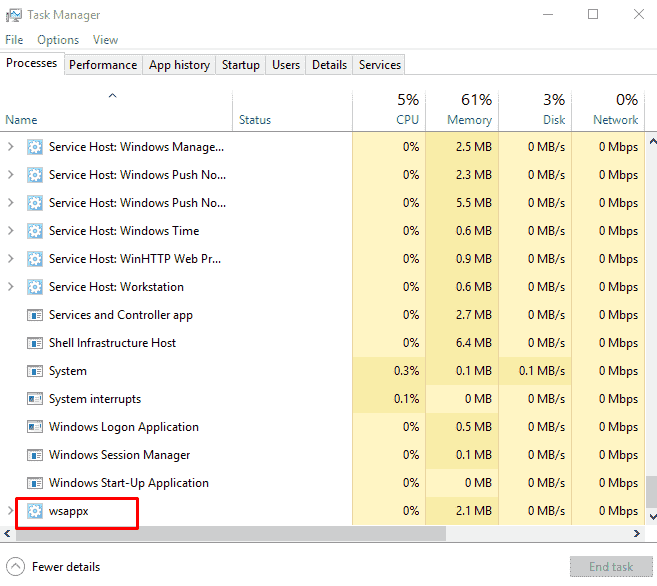Click the horizontal scrollbar right arrow
The height and width of the screenshot is (586, 657).
tap(637, 533)
